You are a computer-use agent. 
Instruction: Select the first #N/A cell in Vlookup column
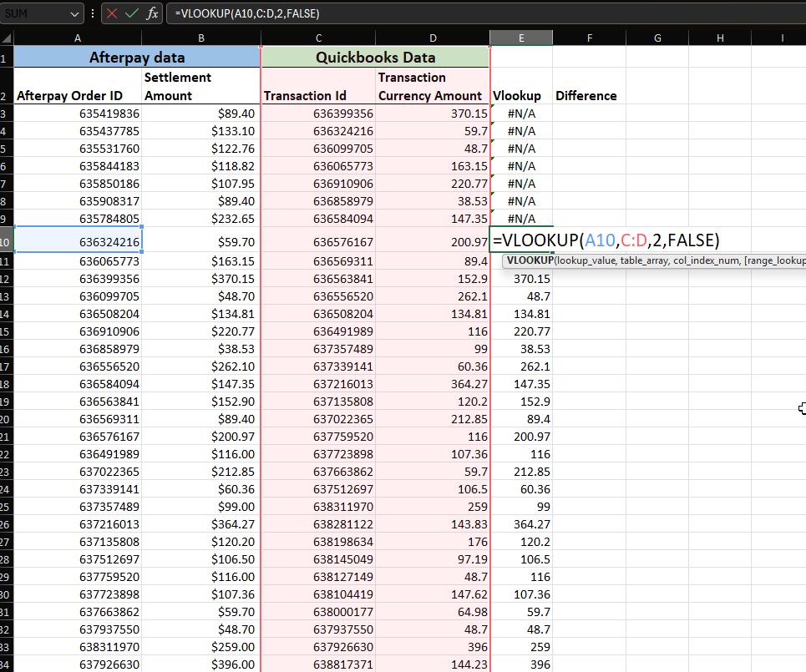pyautogui.click(x=521, y=114)
